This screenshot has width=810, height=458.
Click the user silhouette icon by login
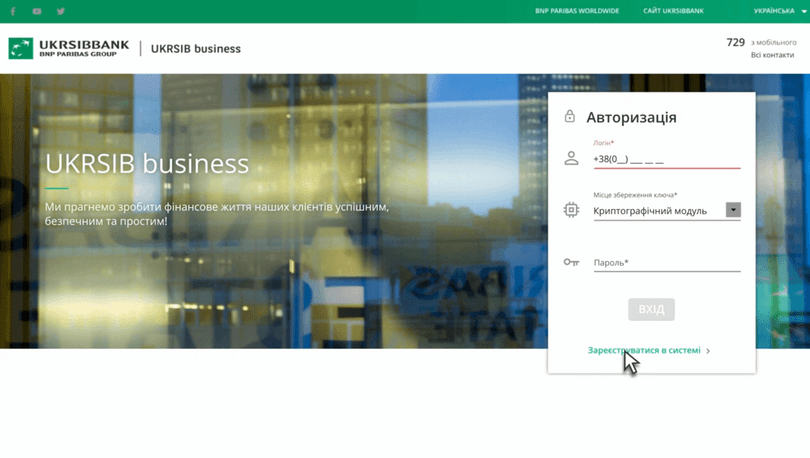(x=571, y=158)
